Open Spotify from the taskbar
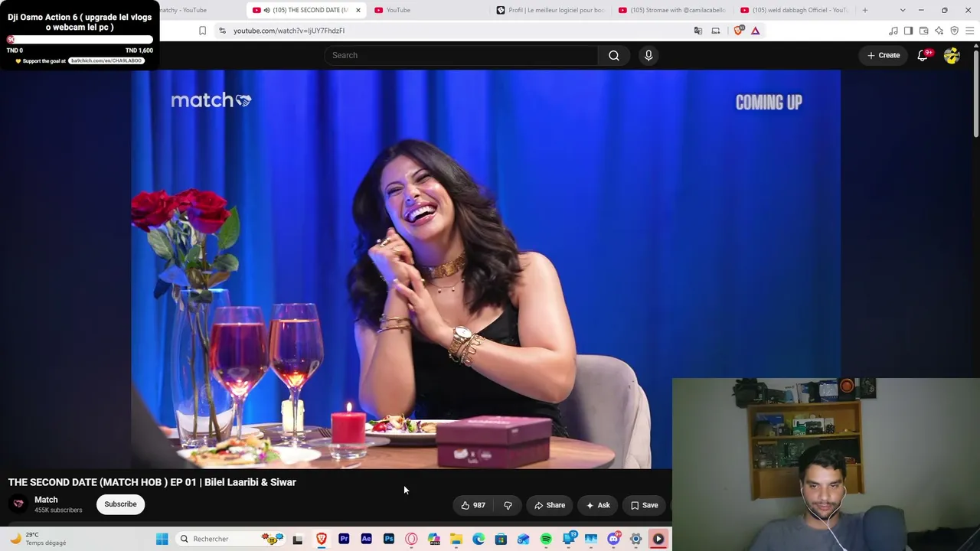The height and width of the screenshot is (551, 980). point(546,539)
